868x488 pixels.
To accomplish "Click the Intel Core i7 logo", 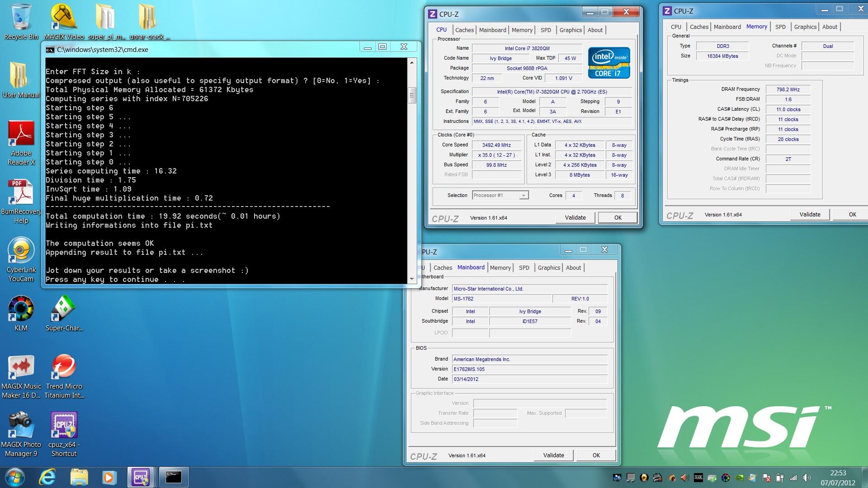I will click(x=609, y=62).
